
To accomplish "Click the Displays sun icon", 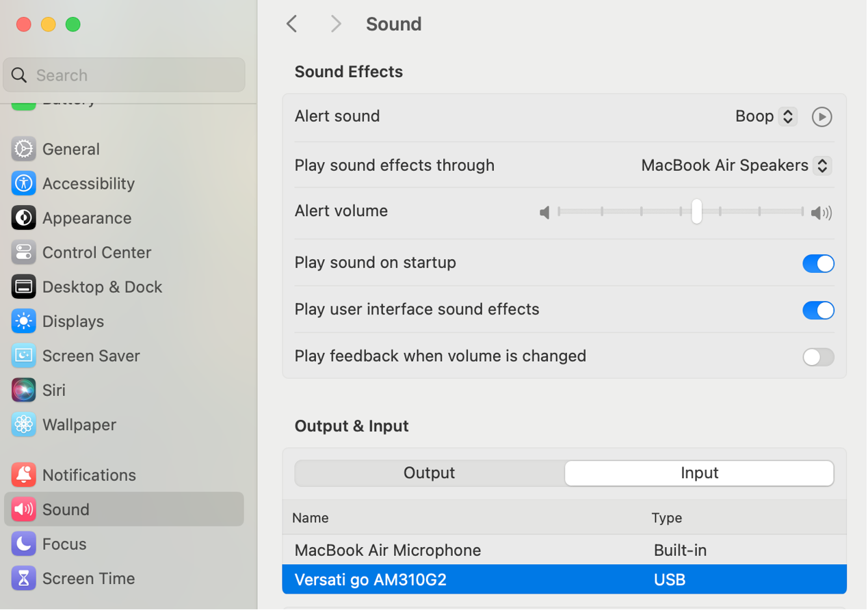I will click(24, 321).
